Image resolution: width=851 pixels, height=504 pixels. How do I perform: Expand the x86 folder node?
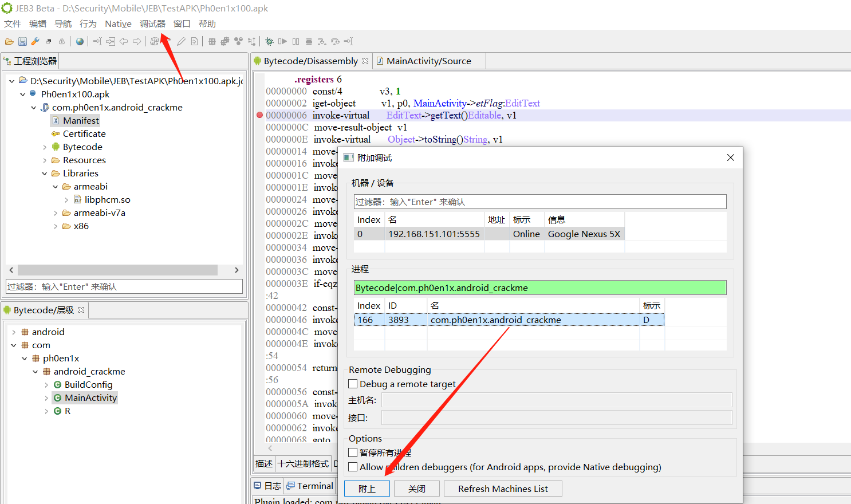point(56,226)
